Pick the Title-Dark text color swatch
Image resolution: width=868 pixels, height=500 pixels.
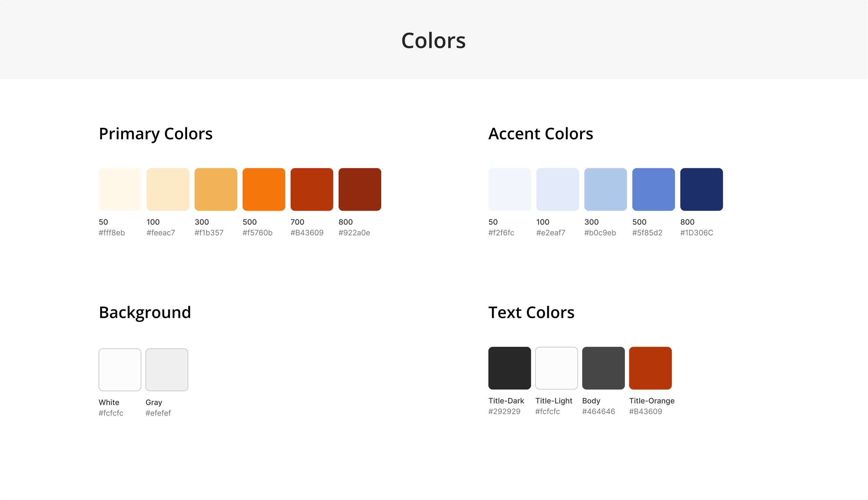509,368
